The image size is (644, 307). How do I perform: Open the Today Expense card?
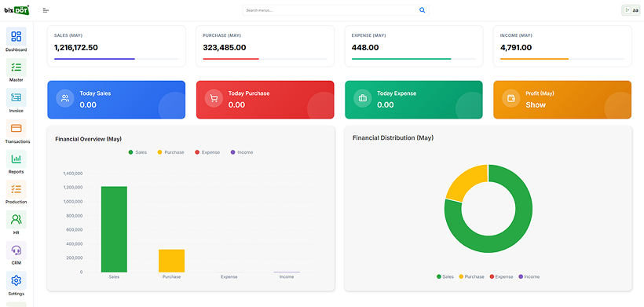pos(414,100)
